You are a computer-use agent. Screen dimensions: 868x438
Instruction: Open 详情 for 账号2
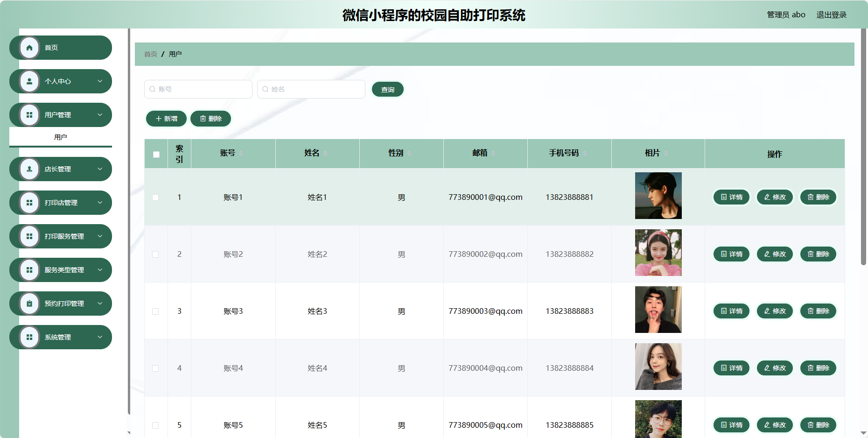(x=731, y=254)
